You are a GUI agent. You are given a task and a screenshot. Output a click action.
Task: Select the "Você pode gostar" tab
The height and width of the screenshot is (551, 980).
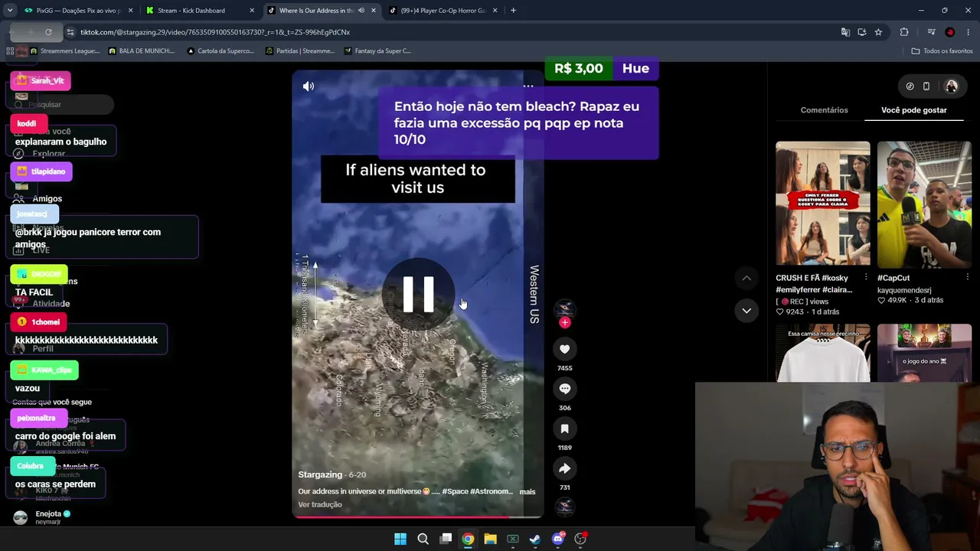pyautogui.click(x=914, y=110)
